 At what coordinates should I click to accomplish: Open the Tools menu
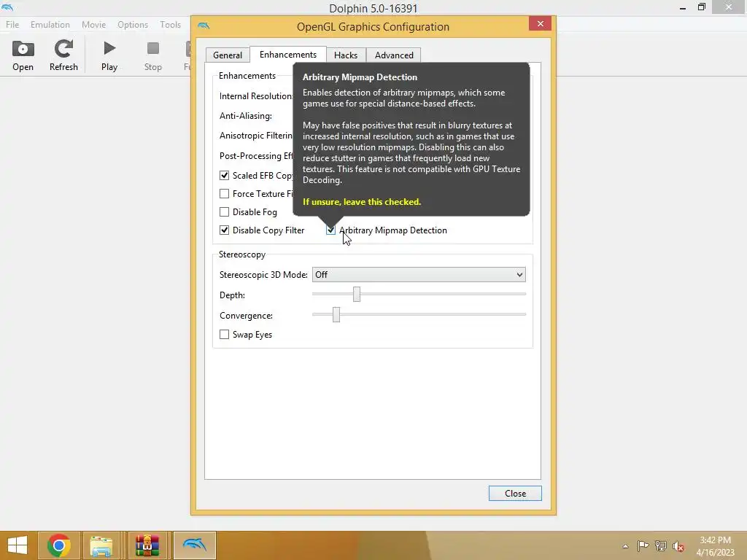pos(170,25)
